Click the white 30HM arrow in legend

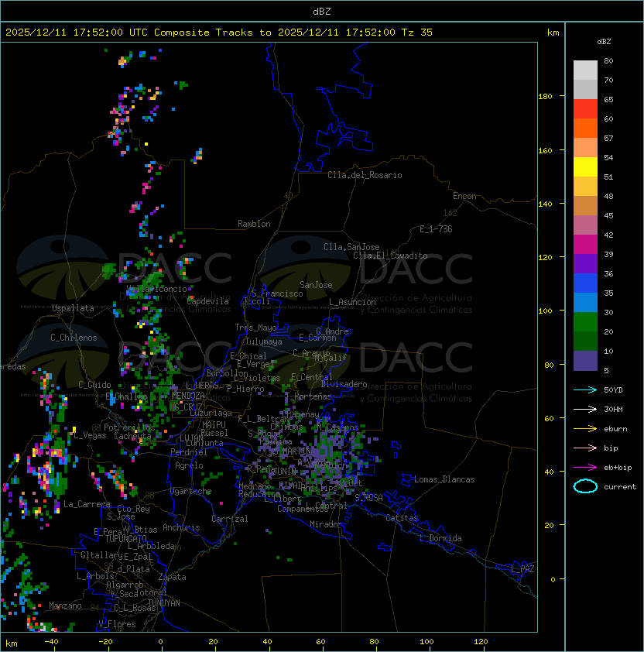coord(585,409)
